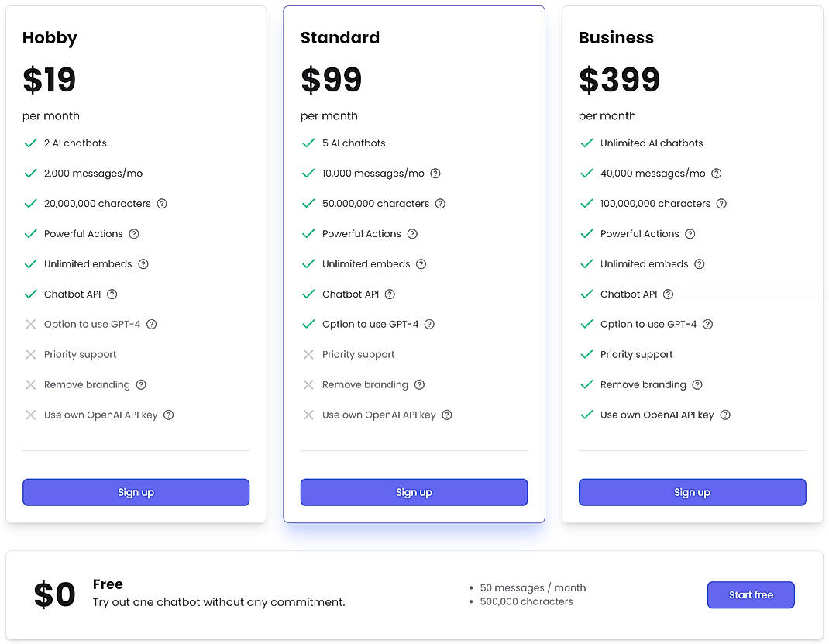The image size is (829, 644).
Task: Open the messages tooltip in Standard plan
Action: (x=435, y=173)
